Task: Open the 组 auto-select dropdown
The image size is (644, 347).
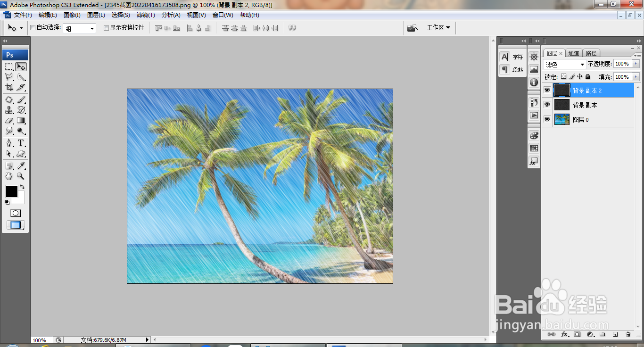Action: click(x=80, y=28)
